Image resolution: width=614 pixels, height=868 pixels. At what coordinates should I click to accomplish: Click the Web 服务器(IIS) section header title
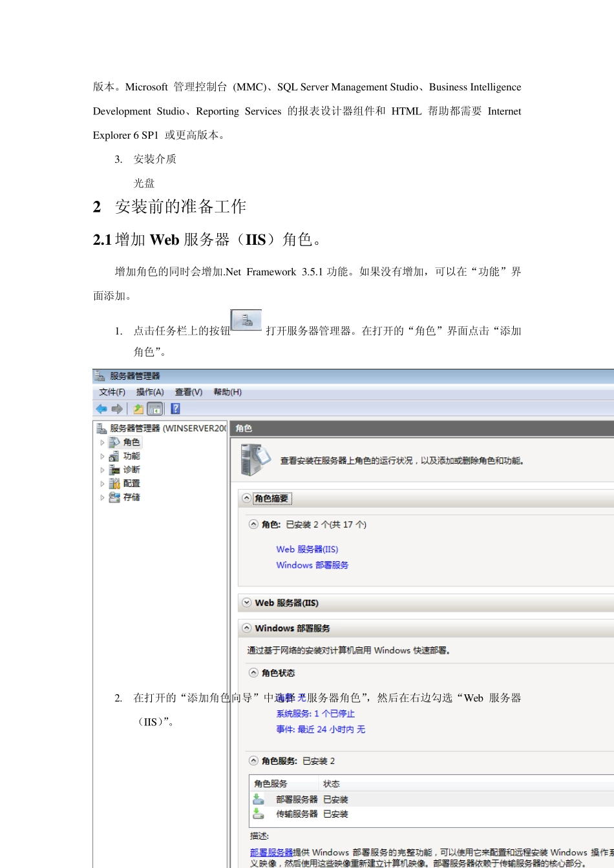287,603
